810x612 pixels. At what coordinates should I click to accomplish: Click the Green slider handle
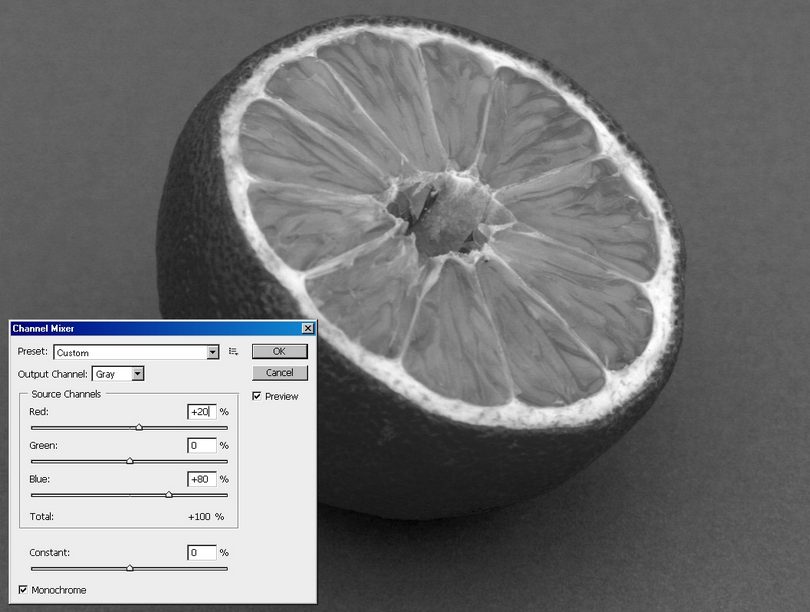[x=130, y=461]
